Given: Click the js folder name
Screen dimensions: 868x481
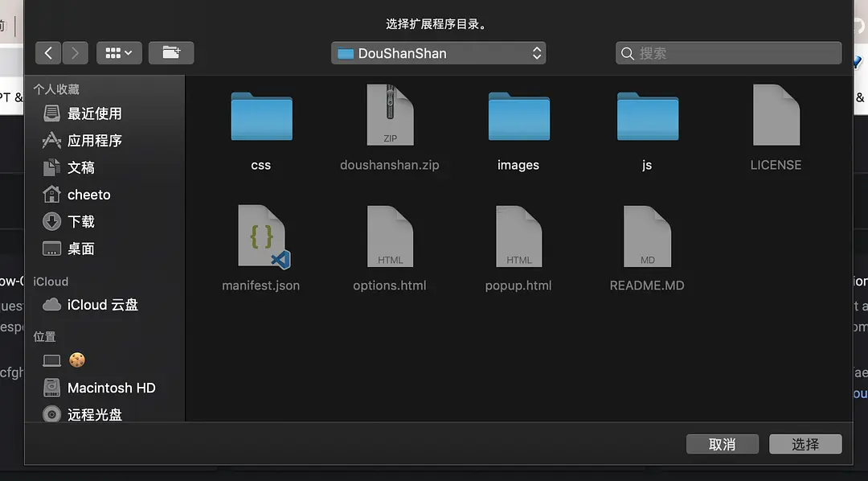Looking at the screenshot, I should [x=646, y=165].
